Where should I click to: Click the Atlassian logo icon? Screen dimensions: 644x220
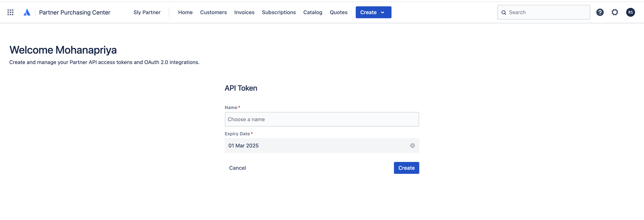click(x=27, y=12)
